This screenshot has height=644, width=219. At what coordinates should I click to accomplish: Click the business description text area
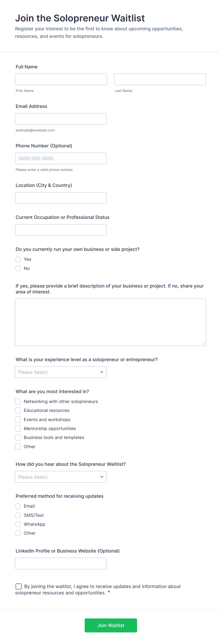[110, 322]
